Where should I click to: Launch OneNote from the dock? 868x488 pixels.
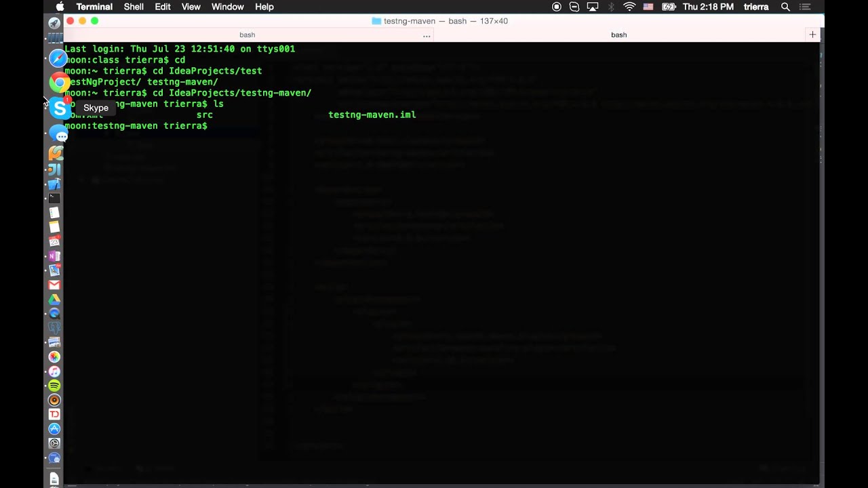coord(54,256)
